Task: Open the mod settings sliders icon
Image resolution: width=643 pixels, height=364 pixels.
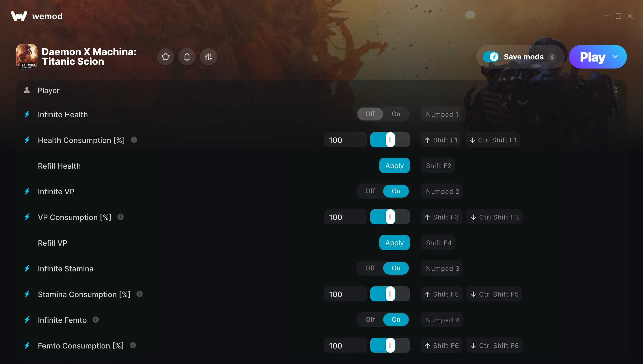Action: click(x=208, y=57)
